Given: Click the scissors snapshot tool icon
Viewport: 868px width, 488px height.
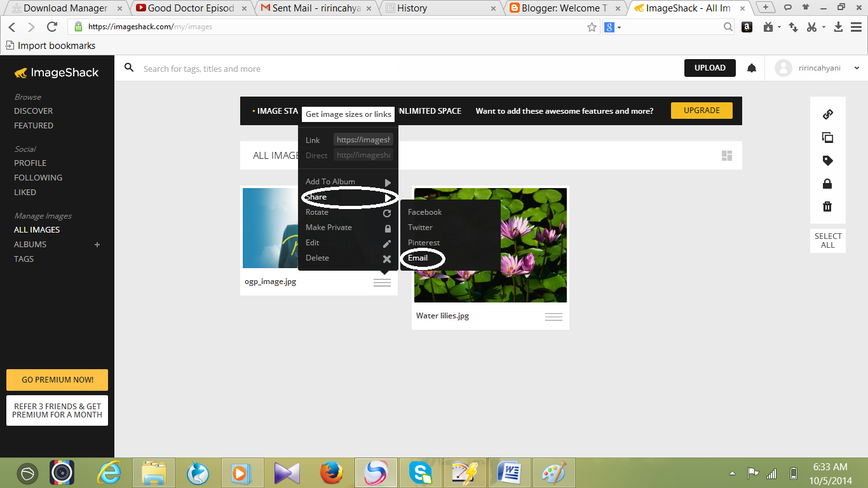Looking at the screenshot, I should coord(811,27).
